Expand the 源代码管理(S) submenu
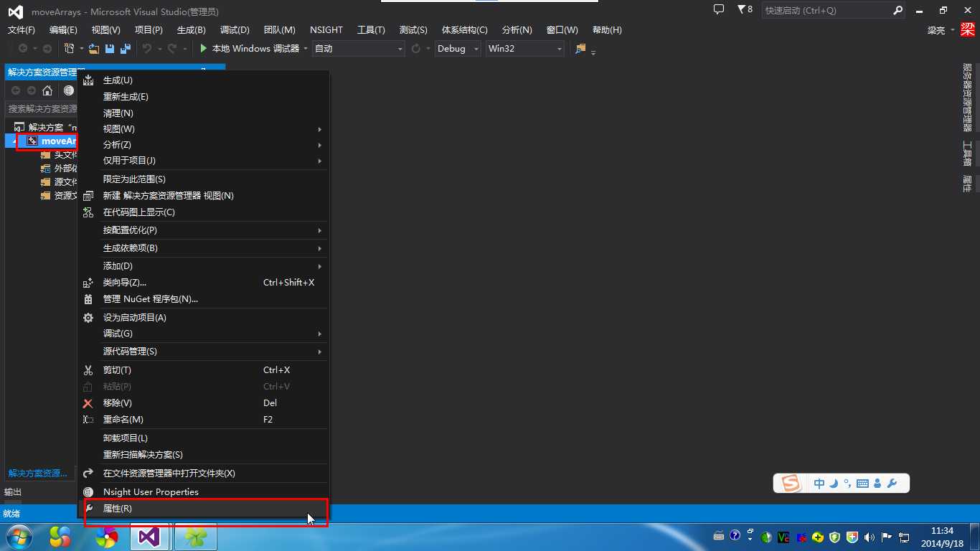This screenshot has width=980, height=551. [204, 352]
